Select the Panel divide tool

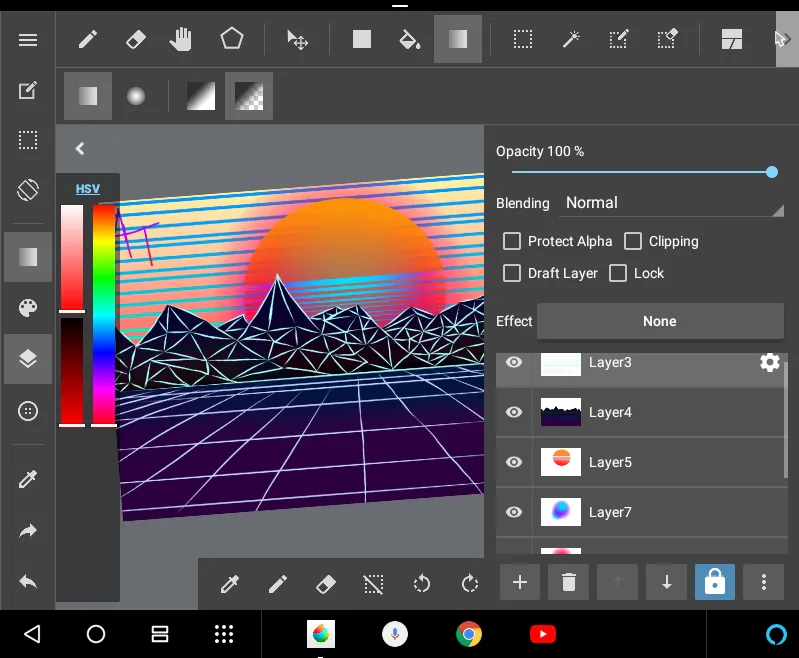(732, 39)
